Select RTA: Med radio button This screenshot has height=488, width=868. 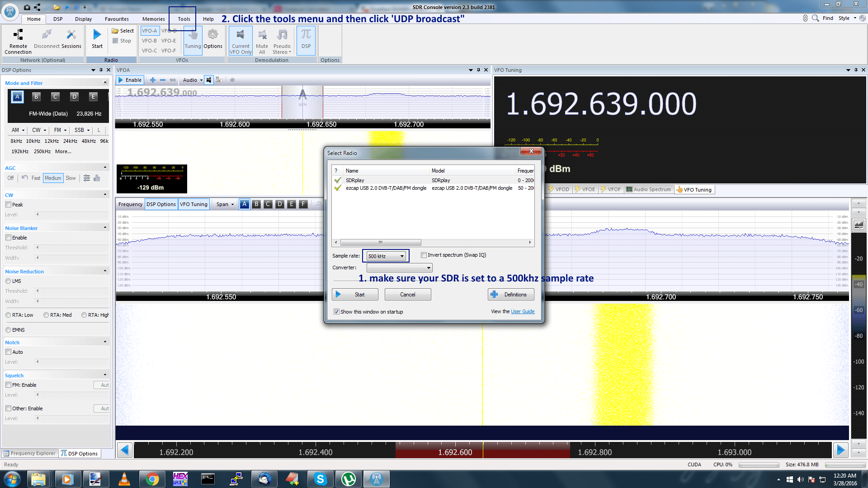tap(46, 315)
